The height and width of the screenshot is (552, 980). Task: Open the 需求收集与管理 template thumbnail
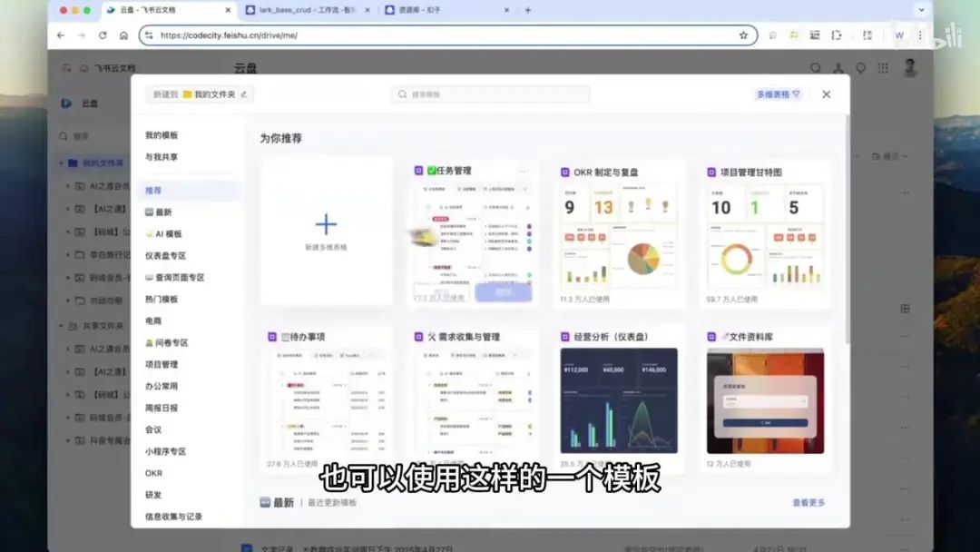pos(473,400)
